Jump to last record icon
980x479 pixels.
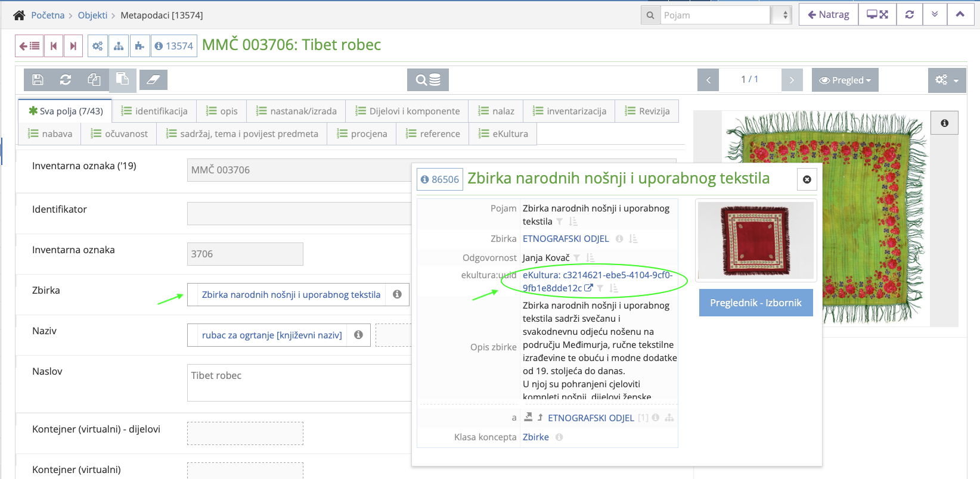coord(73,46)
